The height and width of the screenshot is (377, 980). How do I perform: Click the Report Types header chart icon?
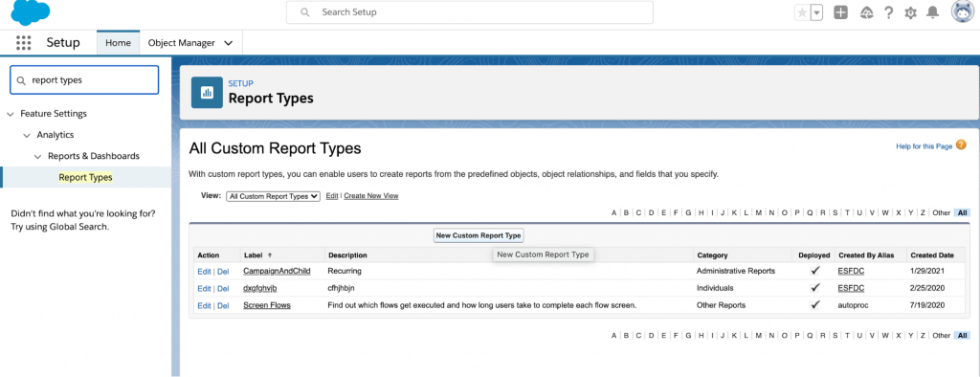207,93
